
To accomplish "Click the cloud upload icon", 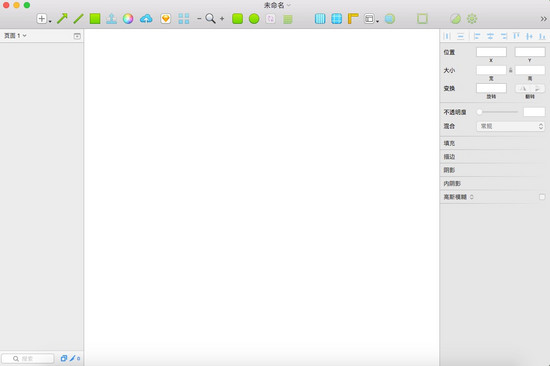I will pyautogui.click(x=146, y=19).
